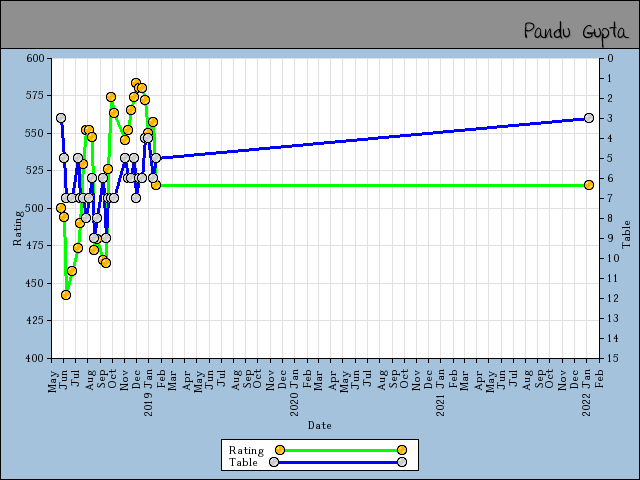The width and height of the screenshot is (640, 480).
Task: Click the '2021 Jan' date axis label
Action: pos(441,392)
